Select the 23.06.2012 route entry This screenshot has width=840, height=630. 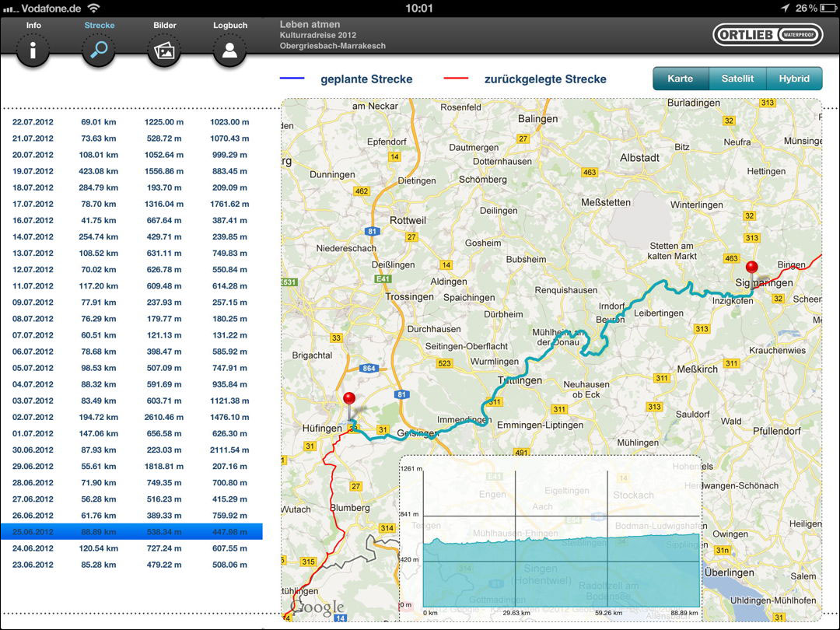(x=131, y=565)
